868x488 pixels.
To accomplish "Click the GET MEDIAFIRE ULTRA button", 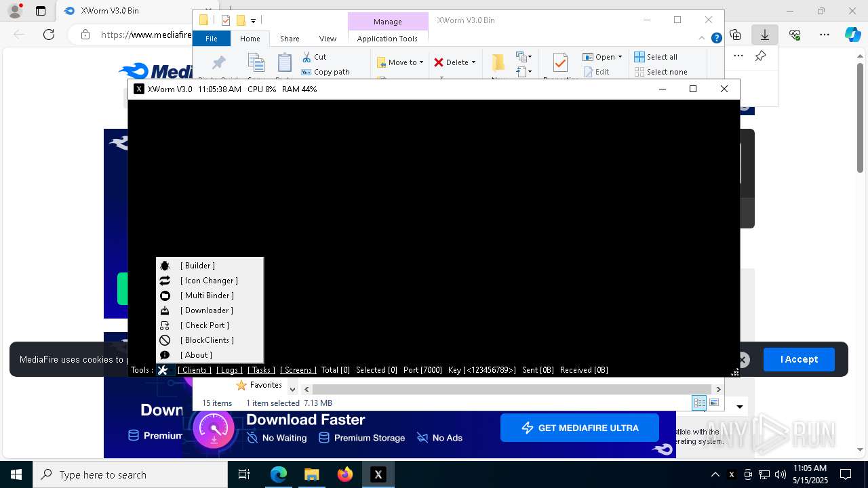I will pos(580,428).
